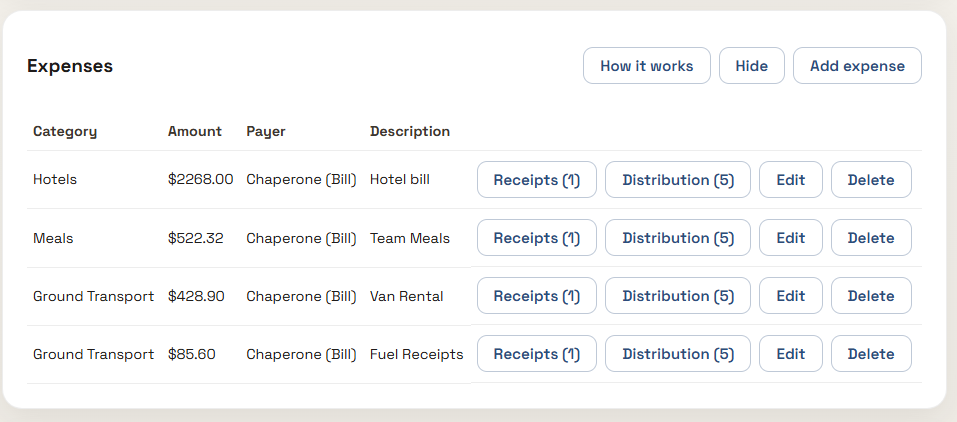The height and width of the screenshot is (422, 957).
Task: Open Receipts for Van Rental expense
Action: [536, 296]
